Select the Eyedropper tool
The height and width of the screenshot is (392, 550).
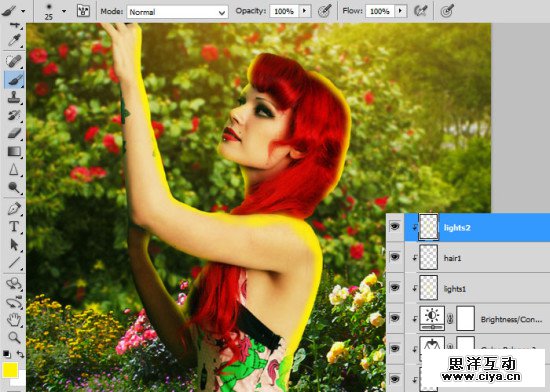tap(14, 41)
